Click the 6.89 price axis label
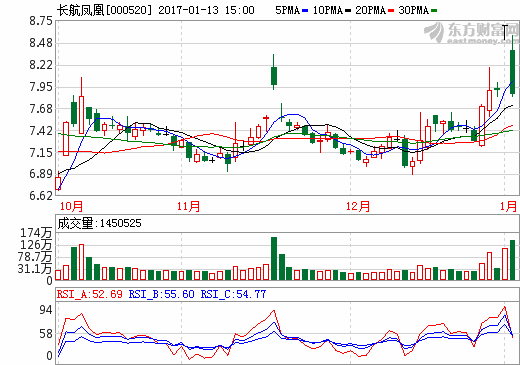The image size is (520, 365). click(x=41, y=174)
